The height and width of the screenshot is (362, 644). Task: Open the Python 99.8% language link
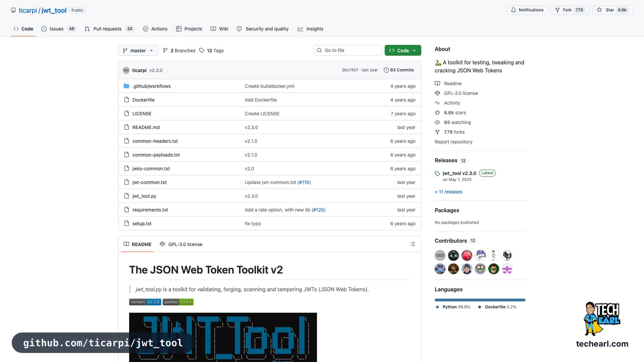point(453,307)
